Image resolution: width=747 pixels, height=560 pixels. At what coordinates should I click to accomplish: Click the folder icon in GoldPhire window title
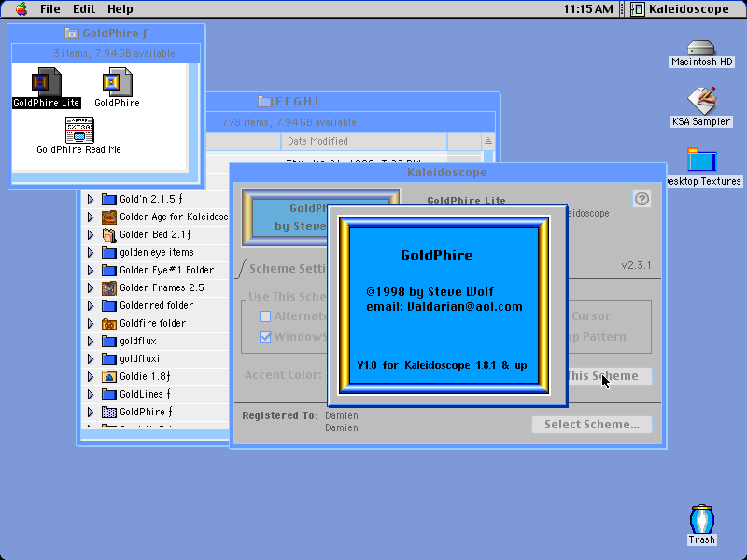(x=72, y=33)
